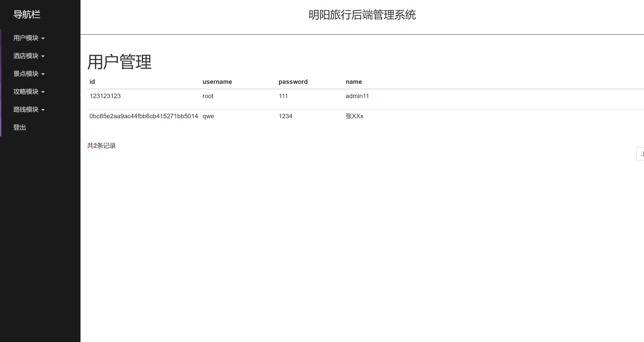Click the 导航栏 sidebar title
Screen dimensions: 644x342
tap(27, 15)
